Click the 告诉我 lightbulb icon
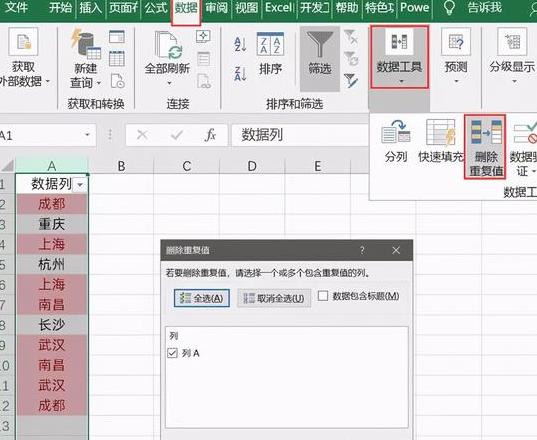Viewport: 537px width, 440px height. (449, 8)
